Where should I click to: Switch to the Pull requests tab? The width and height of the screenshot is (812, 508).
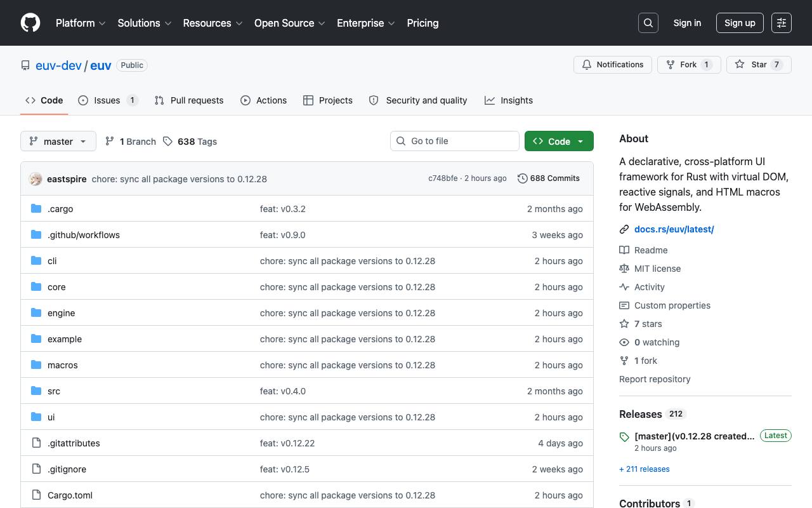[x=189, y=100]
